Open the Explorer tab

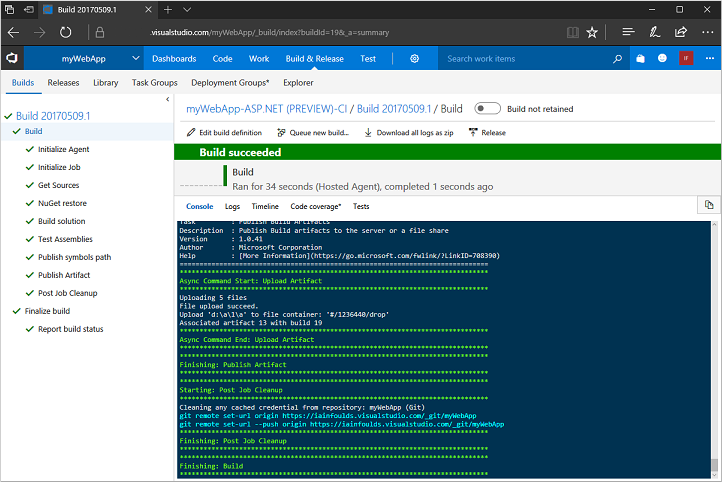[x=298, y=82]
